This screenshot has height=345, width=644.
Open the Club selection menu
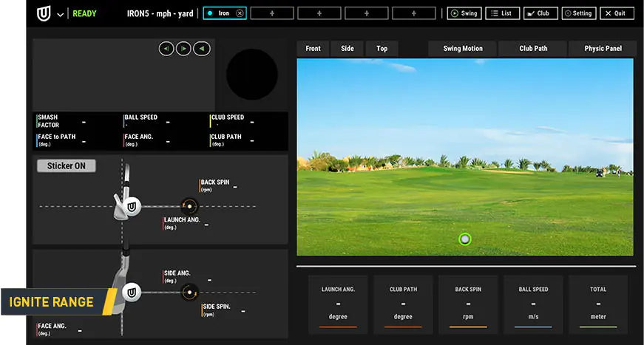tap(540, 13)
